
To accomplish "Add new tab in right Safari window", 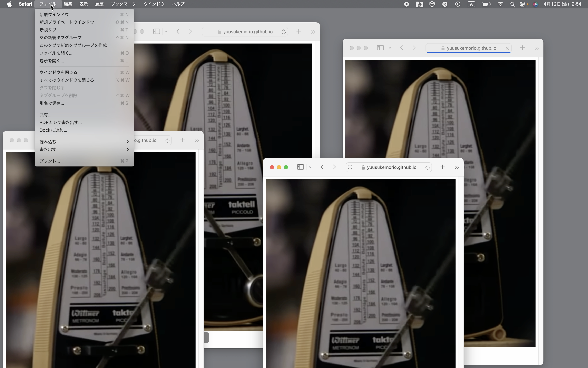I will (522, 48).
